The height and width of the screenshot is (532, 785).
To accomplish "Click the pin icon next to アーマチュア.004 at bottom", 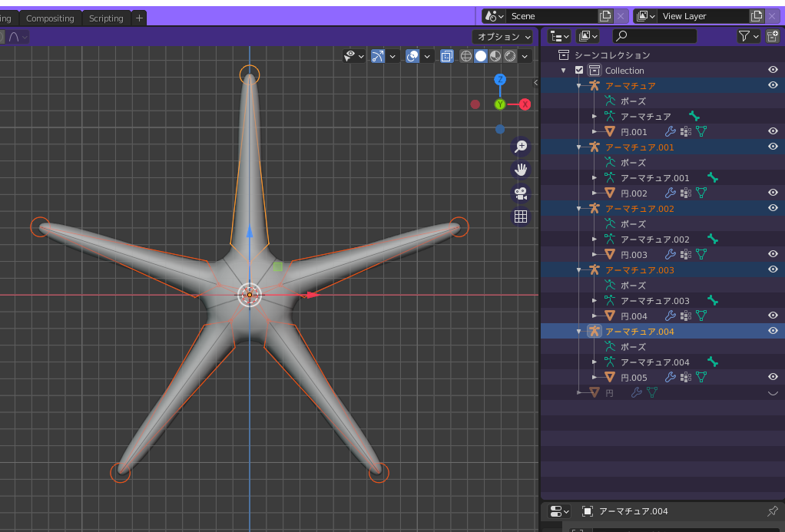I will 772,511.
